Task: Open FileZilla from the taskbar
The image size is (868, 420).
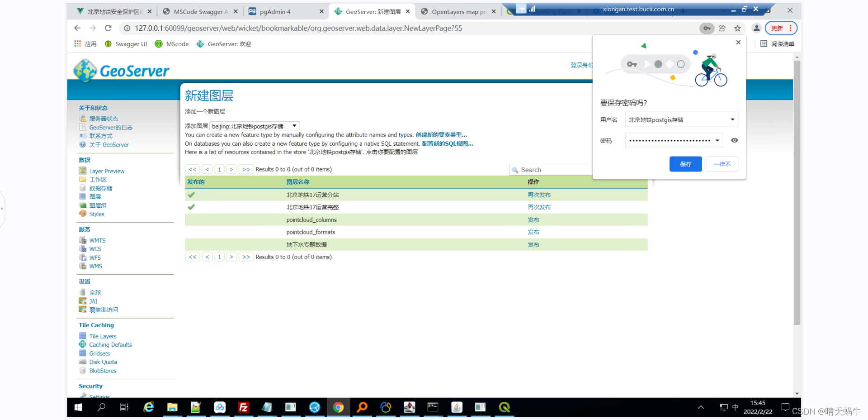Action: (243, 407)
